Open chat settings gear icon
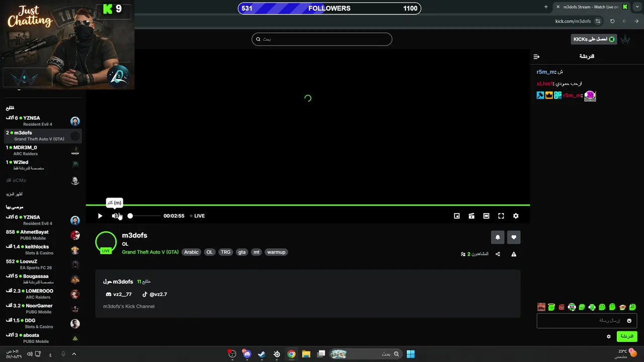Image resolution: width=644 pixels, height=362 pixels. point(609,336)
